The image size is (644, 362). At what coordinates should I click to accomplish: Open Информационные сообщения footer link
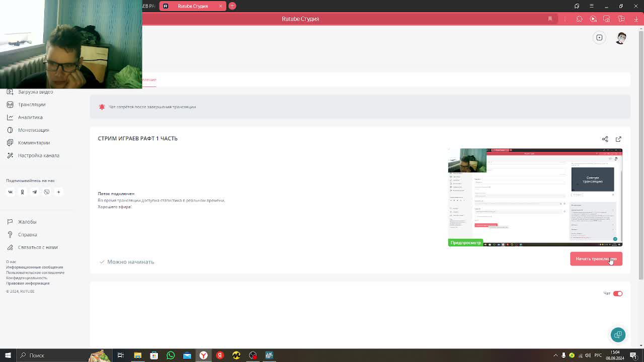35,267
